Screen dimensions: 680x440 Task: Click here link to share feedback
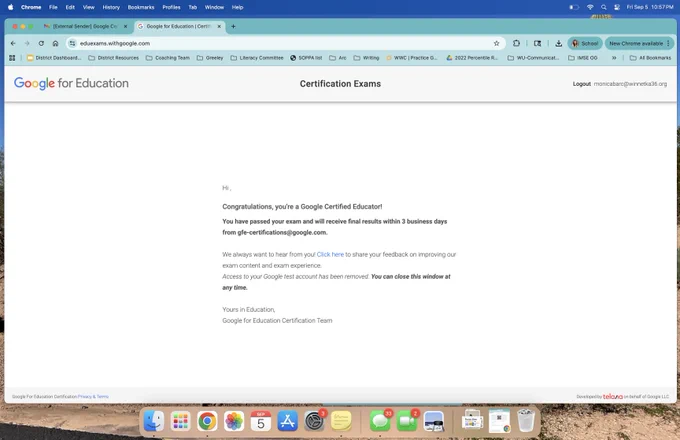click(330, 254)
